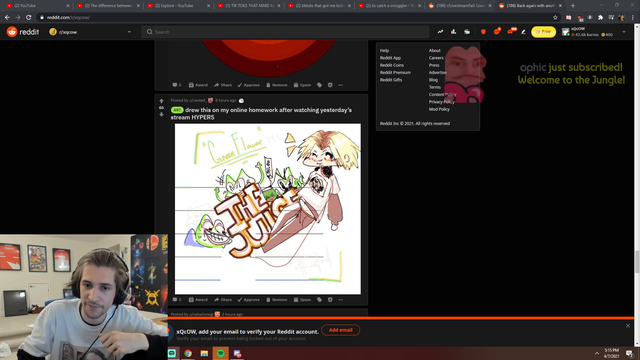This screenshot has height=360, width=640.
Task: Click the page vertical scrollbar thumb
Action: [637, 261]
